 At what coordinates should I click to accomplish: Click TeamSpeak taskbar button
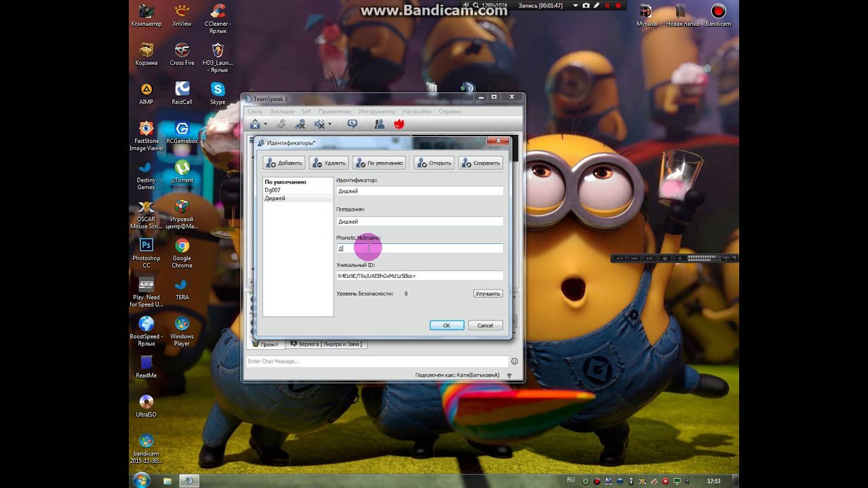(x=189, y=481)
